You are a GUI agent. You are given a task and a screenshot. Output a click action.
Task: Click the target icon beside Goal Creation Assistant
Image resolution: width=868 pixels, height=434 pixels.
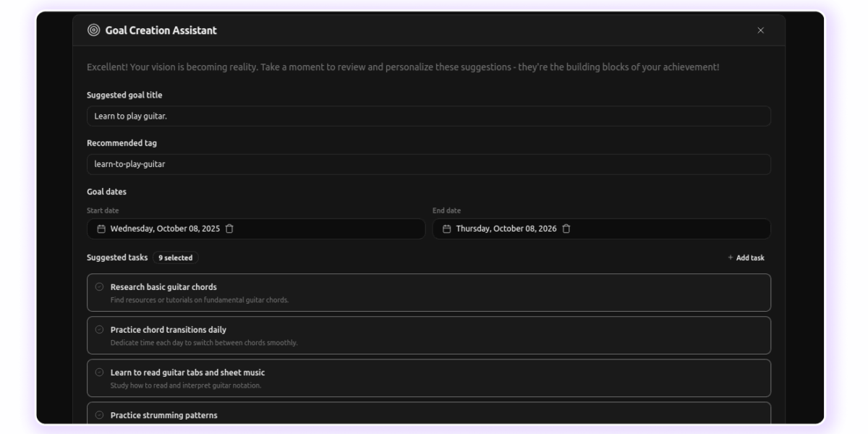click(93, 30)
